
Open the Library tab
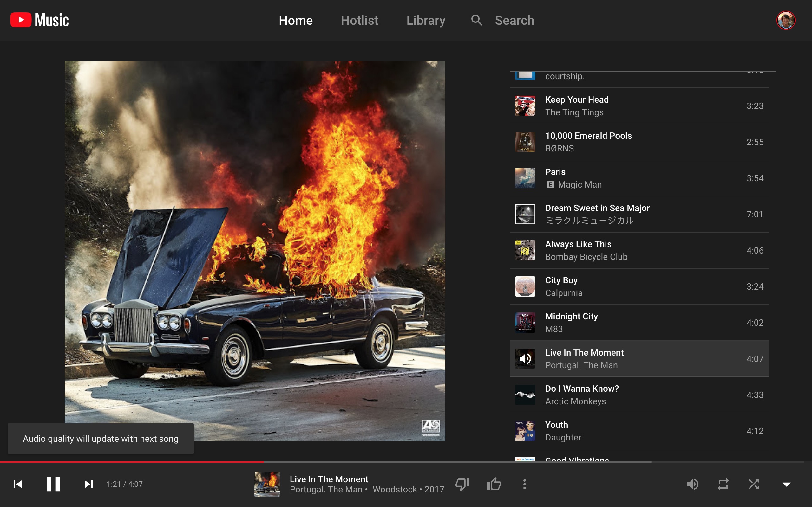425,20
